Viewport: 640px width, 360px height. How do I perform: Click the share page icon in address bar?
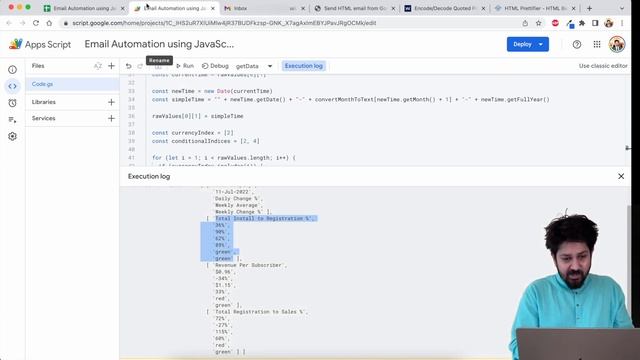point(525,23)
